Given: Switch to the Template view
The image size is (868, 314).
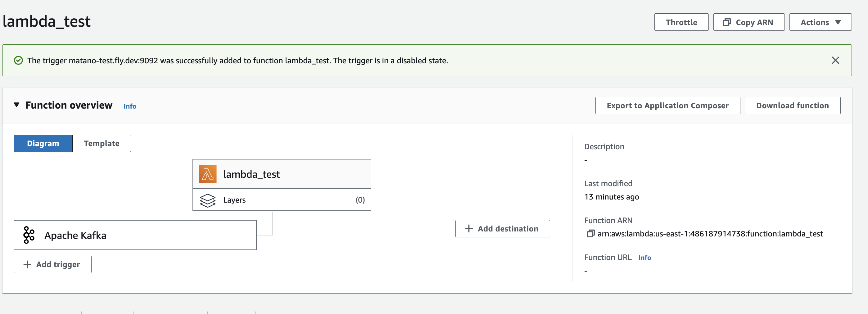Looking at the screenshot, I should pyautogui.click(x=102, y=144).
